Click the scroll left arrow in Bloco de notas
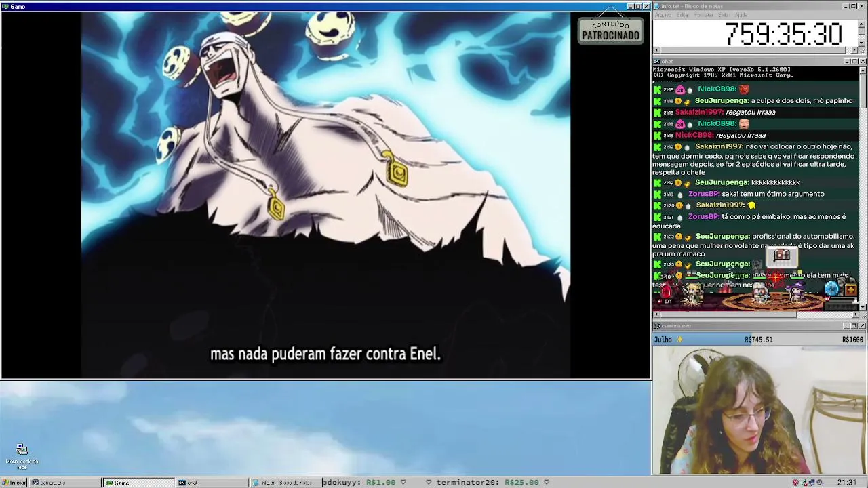This screenshot has width=868, height=488. pyautogui.click(x=656, y=50)
